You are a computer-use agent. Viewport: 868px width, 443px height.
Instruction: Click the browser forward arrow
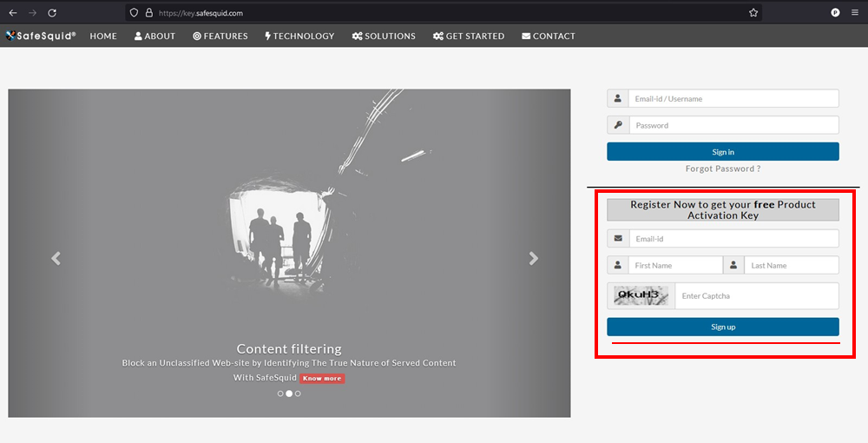pos(33,13)
